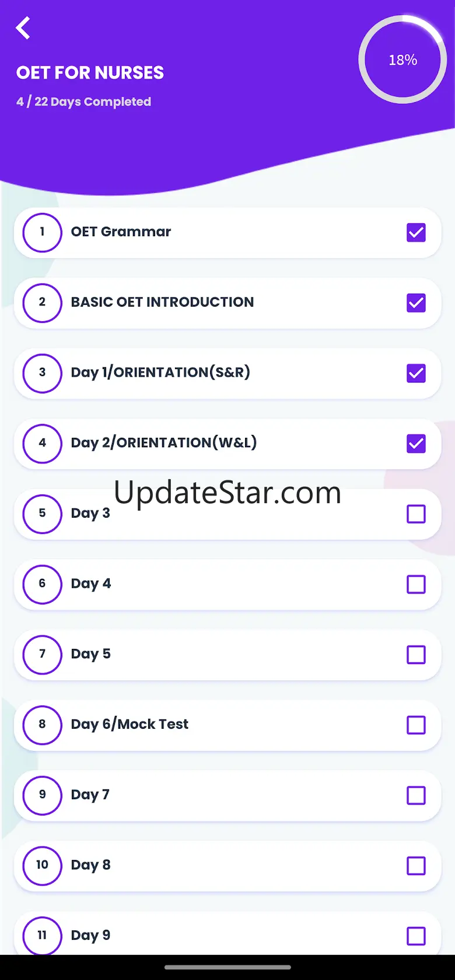Screen dimensions: 455x980
Task: Click the number 5 circle icon
Action: click(x=42, y=514)
